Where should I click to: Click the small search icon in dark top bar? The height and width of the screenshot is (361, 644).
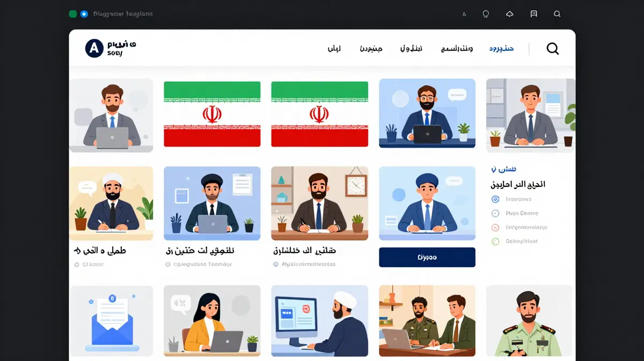557,14
